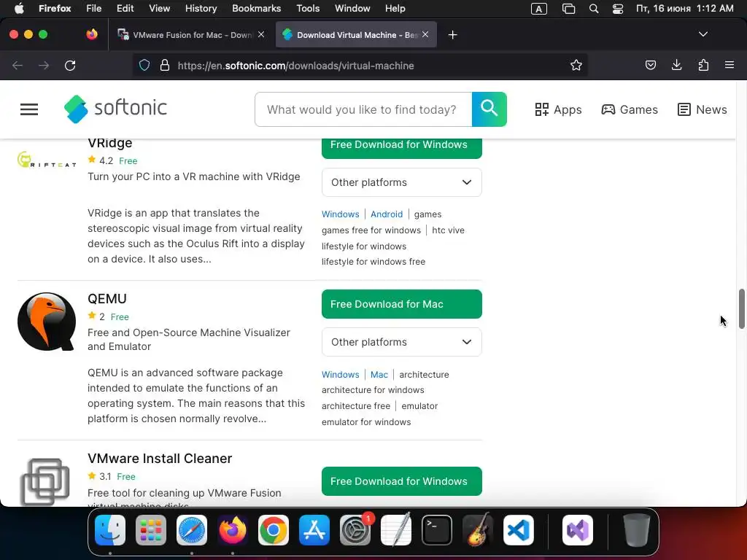Close the VMware Fusion tab
Screen dimensions: 747x560
[261, 34]
